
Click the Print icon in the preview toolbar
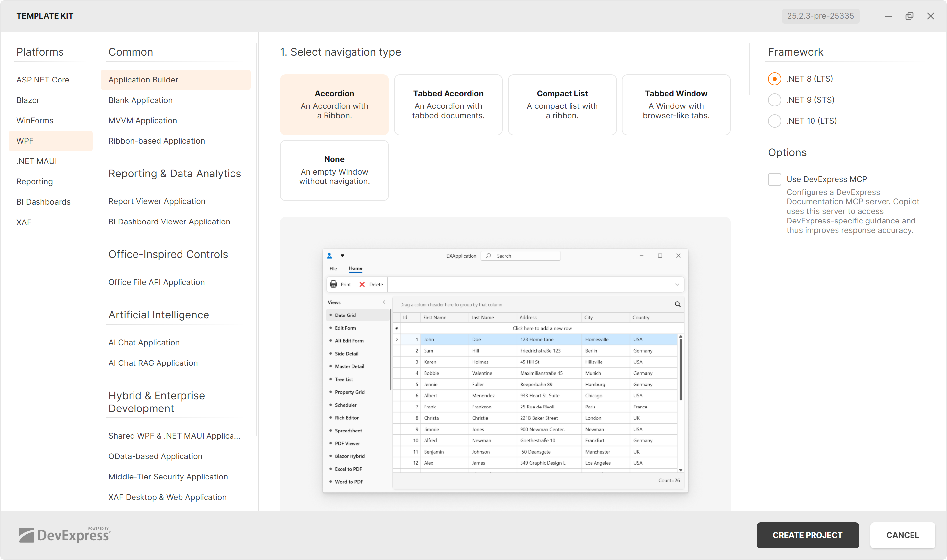334,284
